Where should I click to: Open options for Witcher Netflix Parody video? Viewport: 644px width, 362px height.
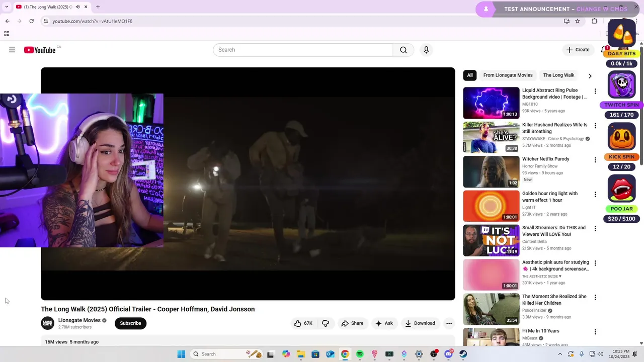[x=595, y=160]
